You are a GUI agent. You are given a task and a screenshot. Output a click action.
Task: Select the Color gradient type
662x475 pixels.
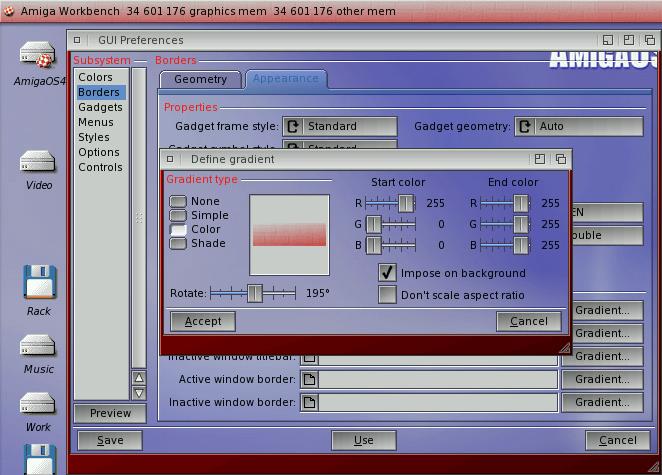[x=178, y=229]
